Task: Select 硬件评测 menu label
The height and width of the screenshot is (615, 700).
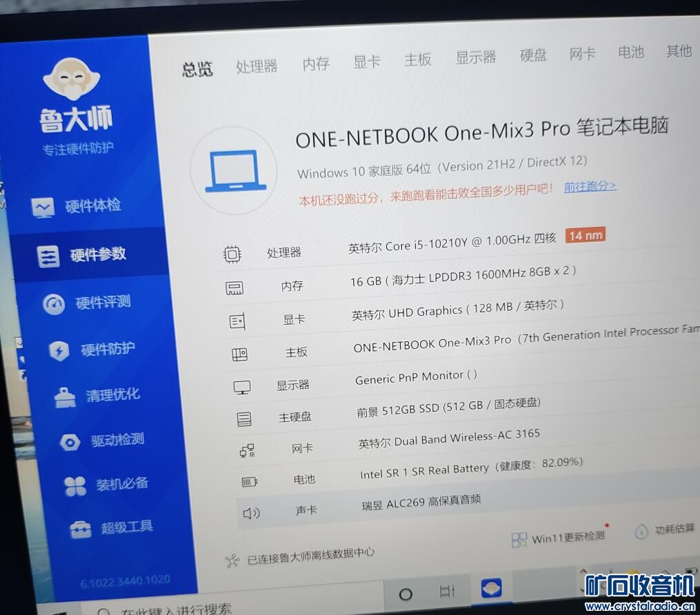Action: point(103,303)
